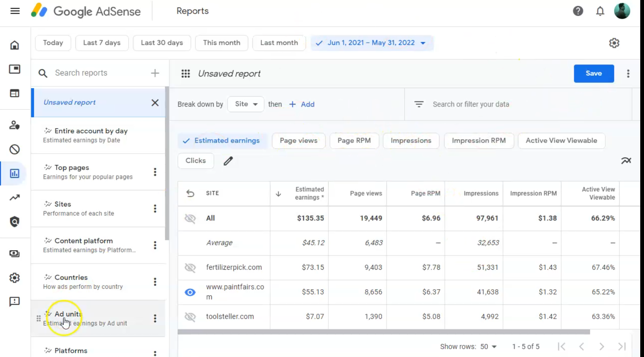Click the filter lines icon
The height and width of the screenshot is (357, 644).
tap(419, 104)
